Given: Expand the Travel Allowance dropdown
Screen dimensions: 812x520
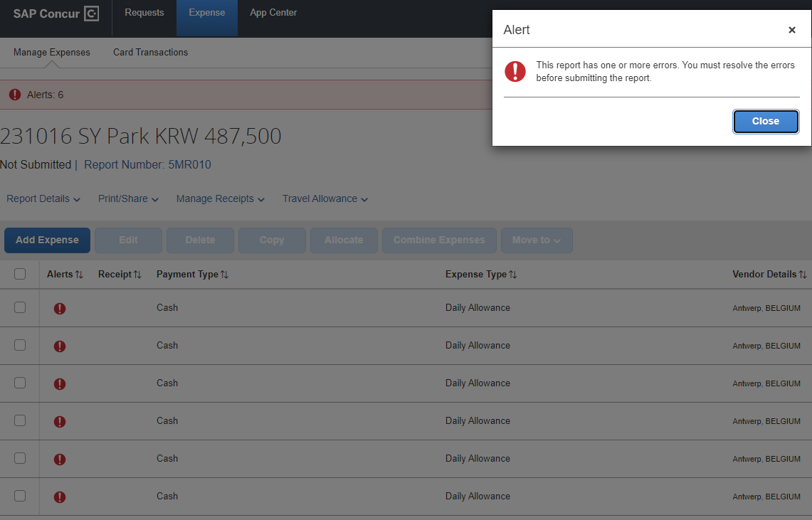Looking at the screenshot, I should [325, 198].
